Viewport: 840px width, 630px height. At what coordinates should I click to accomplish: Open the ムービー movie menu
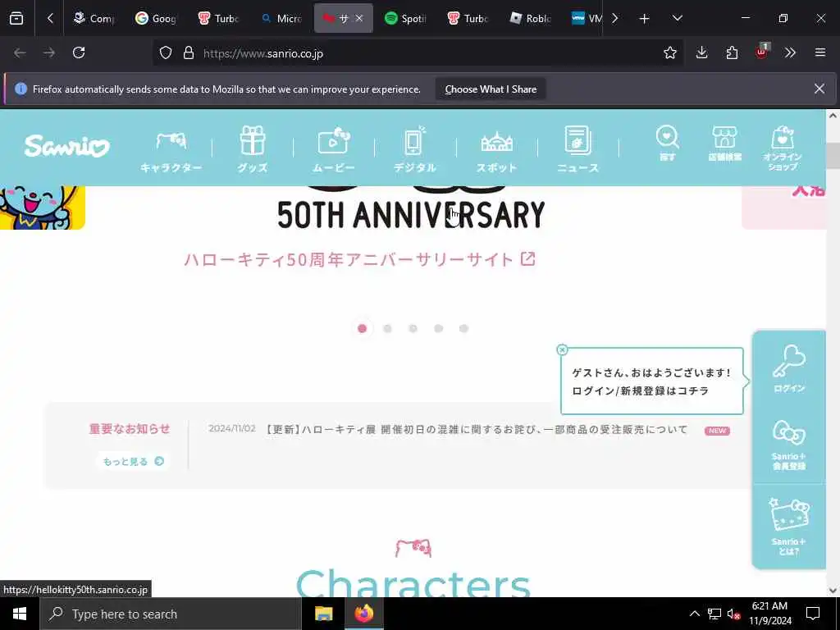(x=334, y=150)
